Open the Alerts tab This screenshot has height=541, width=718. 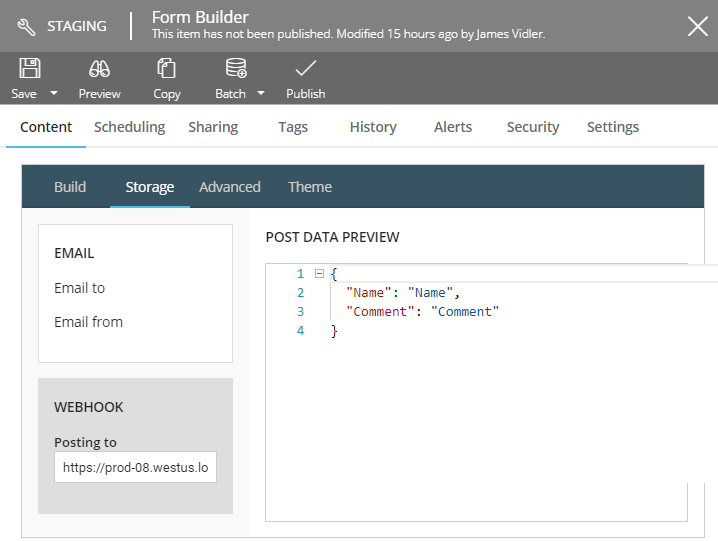453,127
